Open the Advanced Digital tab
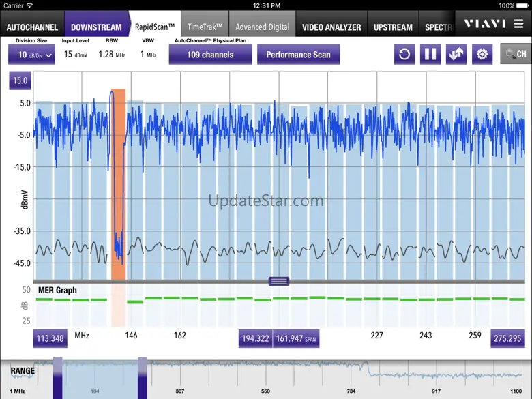The image size is (532, 399). coord(263,27)
